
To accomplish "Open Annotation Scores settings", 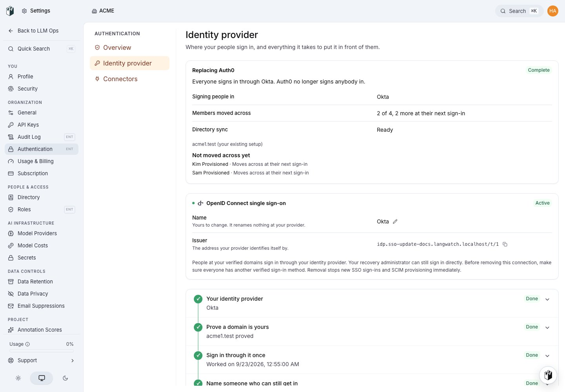I will coord(42,330).
